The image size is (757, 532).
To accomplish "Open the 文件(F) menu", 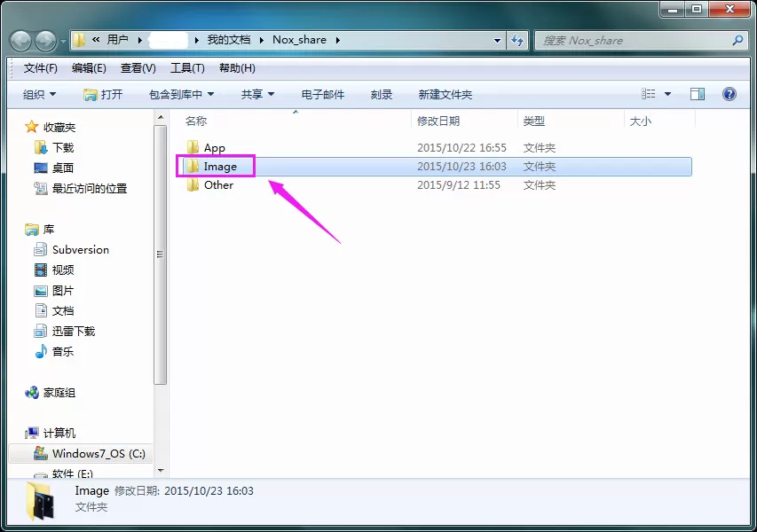I will click(41, 68).
